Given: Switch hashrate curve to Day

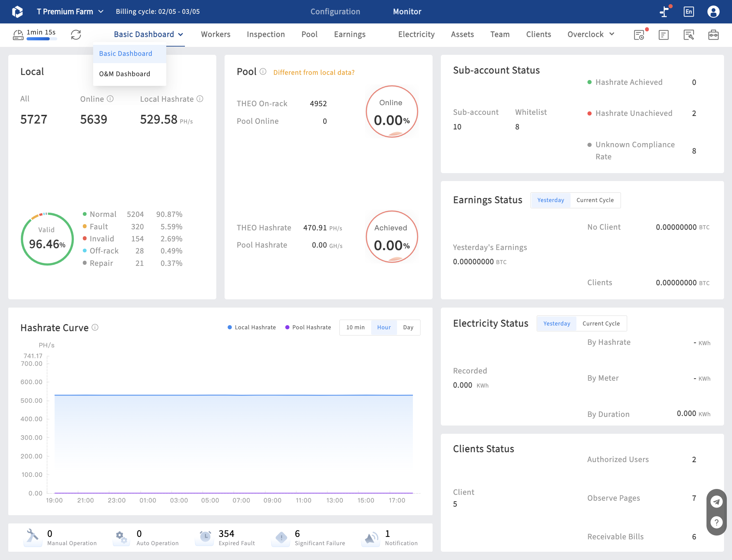Looking at the screenshot, I should (x=408, y=327).
